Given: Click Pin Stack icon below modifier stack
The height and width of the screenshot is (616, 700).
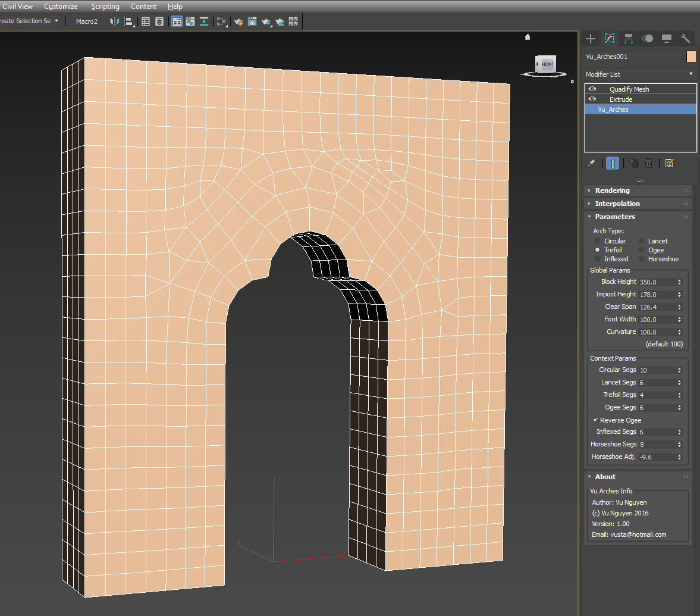Looking at the screenshot, I should click(x=591, y=163).
